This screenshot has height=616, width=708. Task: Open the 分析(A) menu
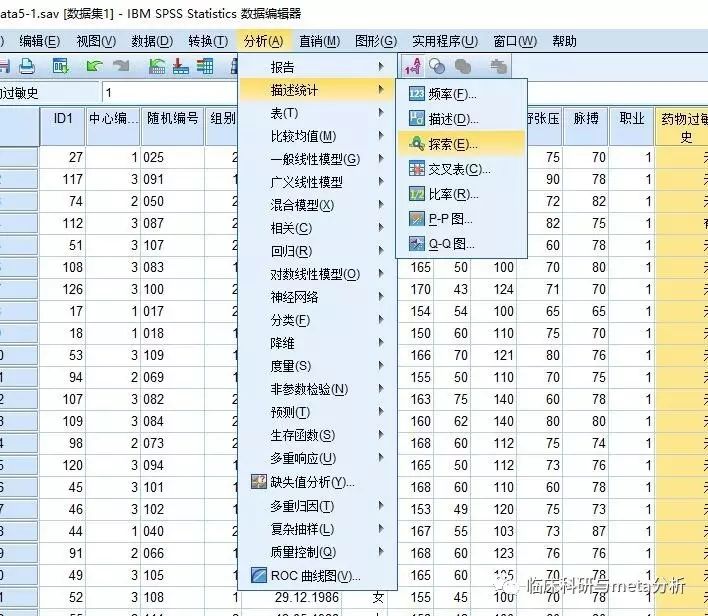coord(264,42)
